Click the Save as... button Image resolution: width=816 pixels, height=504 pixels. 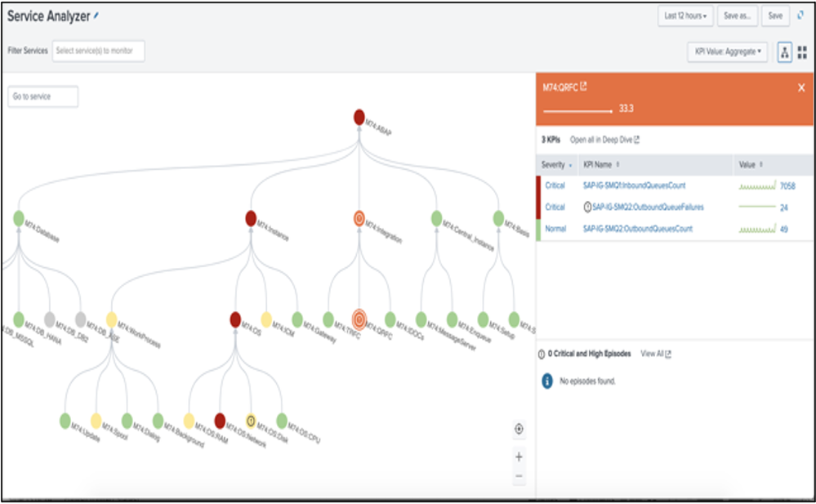[737, 16]
